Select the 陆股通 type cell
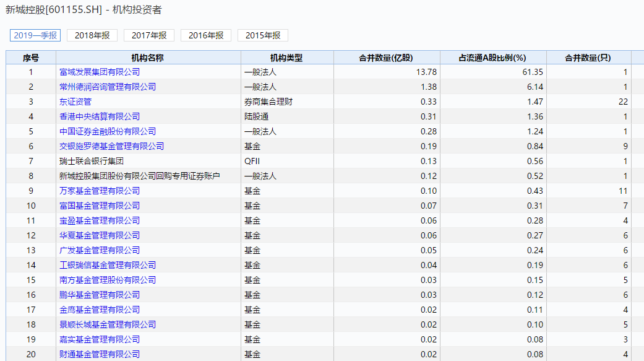 (x=287, y=116)
